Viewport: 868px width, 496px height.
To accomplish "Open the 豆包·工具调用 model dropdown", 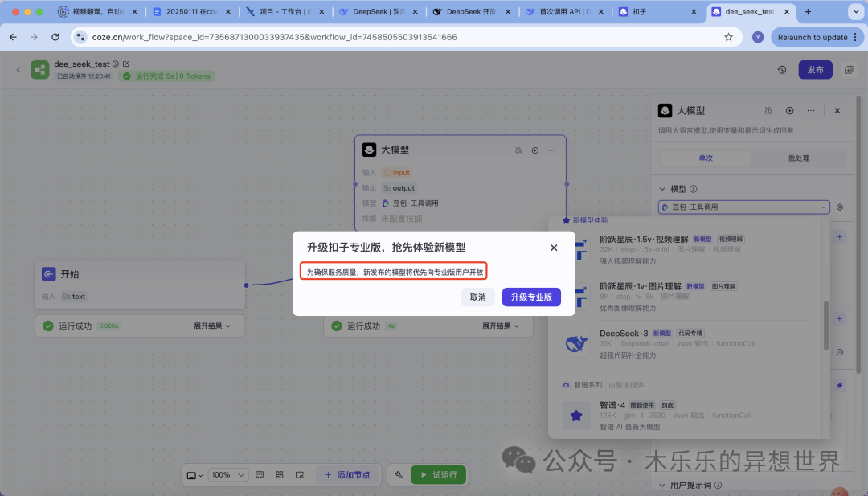I will tap(743, 207).
